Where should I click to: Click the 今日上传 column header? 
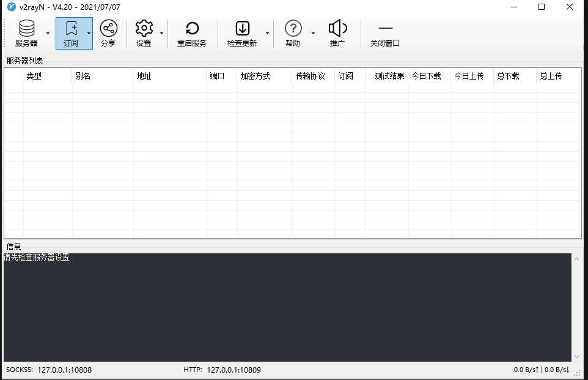pyautogui.click(x=472, y=76)
